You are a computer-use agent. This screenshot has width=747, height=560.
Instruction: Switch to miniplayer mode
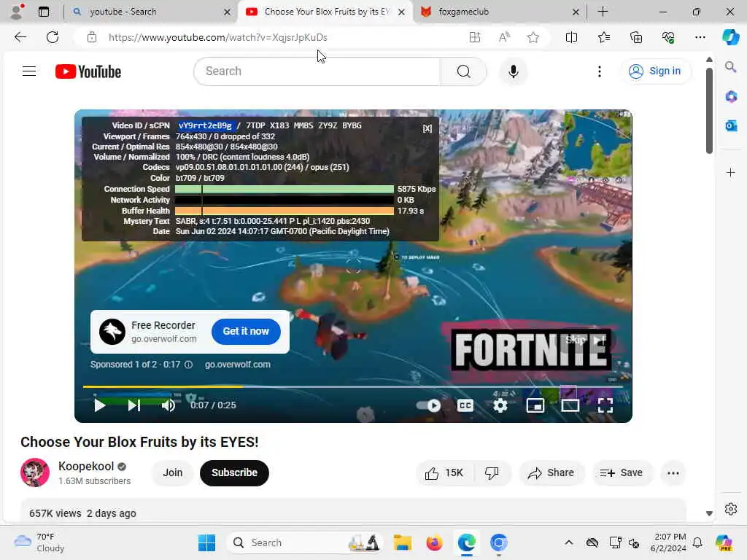click(535, 405)
